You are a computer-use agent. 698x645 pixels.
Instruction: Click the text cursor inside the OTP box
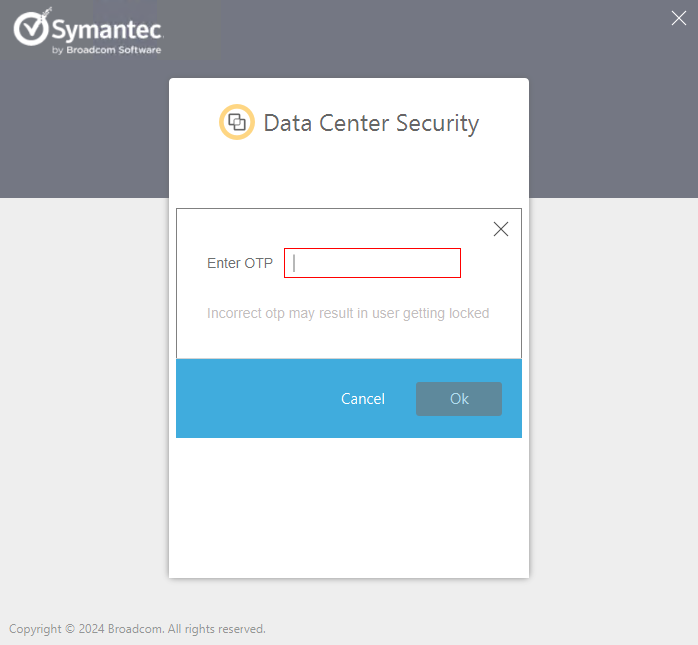[x=294, y=263]
